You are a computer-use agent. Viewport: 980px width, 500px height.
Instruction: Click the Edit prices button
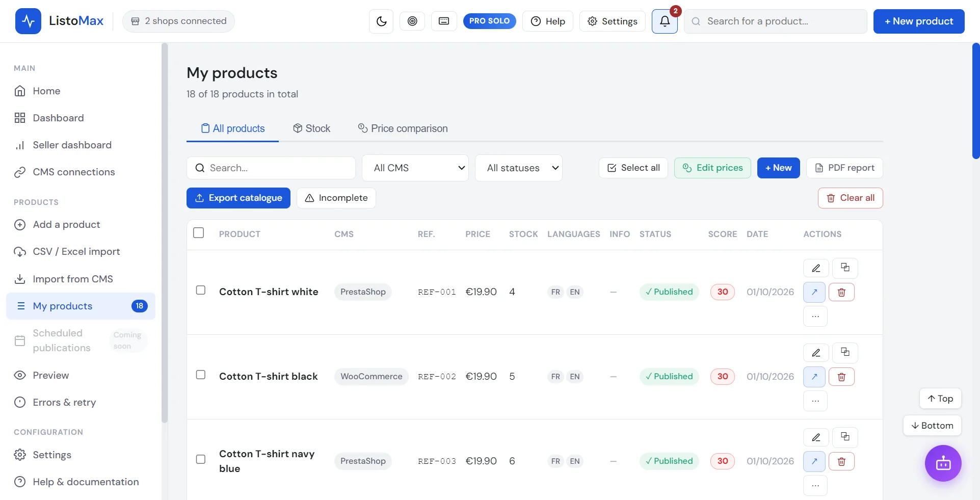click(712, 168)
